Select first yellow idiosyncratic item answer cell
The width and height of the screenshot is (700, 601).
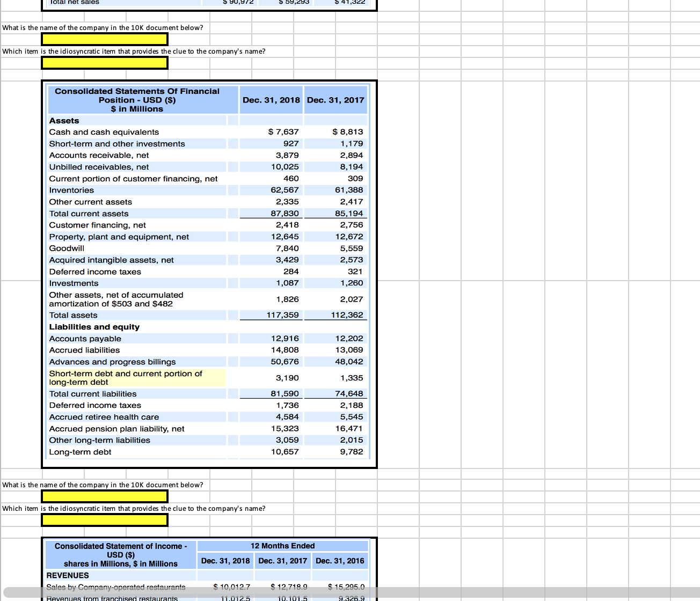[105, 63]
